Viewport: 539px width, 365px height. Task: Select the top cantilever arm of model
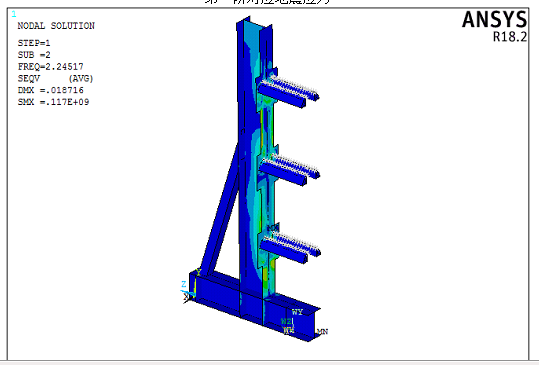tap(288, 91)
